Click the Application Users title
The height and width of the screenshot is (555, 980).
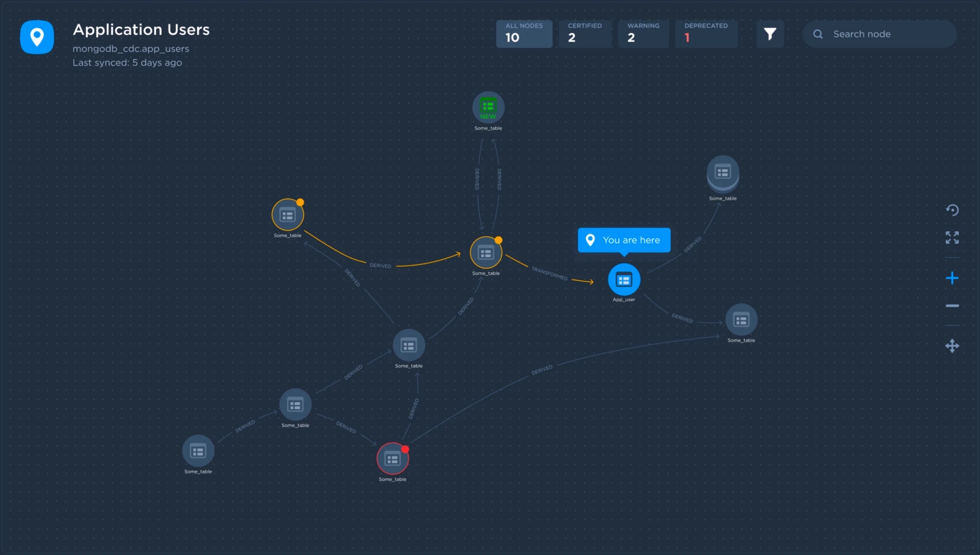(141, 29)
